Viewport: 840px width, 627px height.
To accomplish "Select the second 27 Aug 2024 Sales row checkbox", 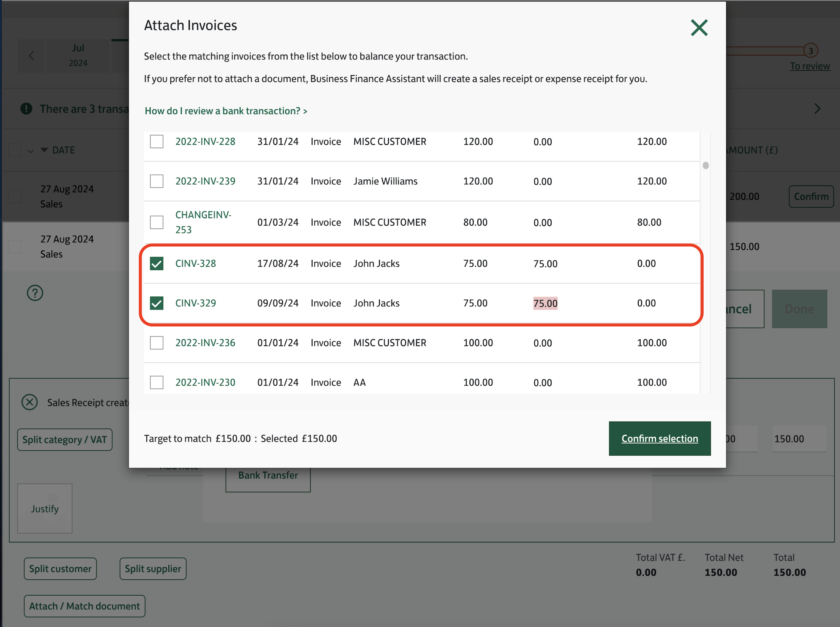I will click(15, 246).
